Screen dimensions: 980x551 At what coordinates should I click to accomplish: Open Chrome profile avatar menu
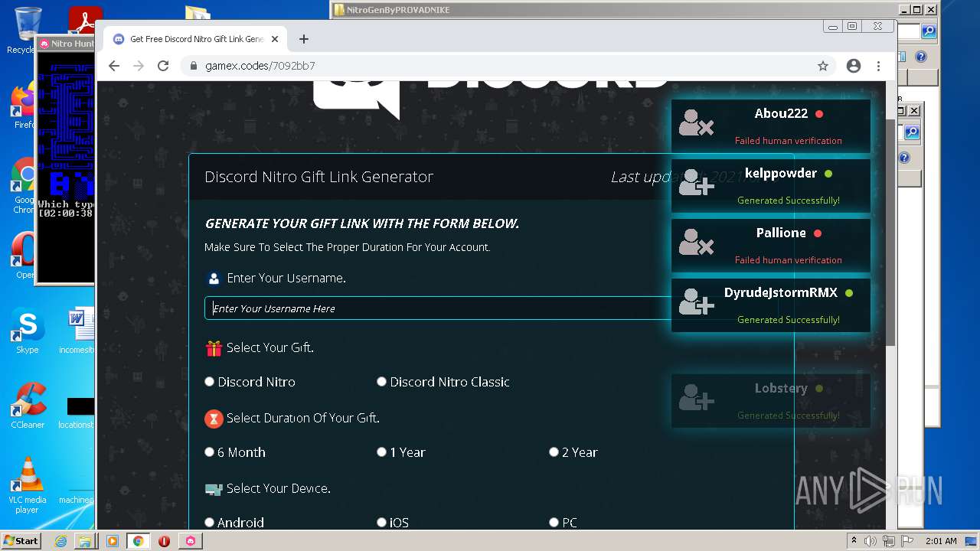click(x=854, y=66)
